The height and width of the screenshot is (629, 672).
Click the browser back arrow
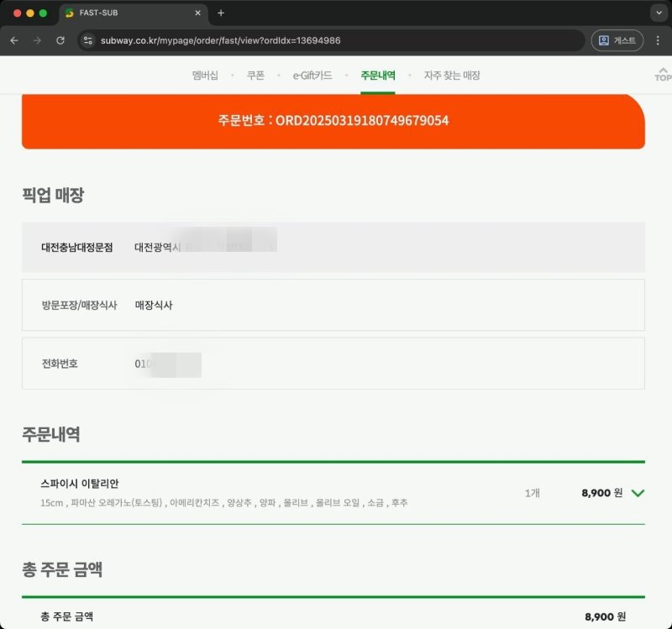point(13,39)
